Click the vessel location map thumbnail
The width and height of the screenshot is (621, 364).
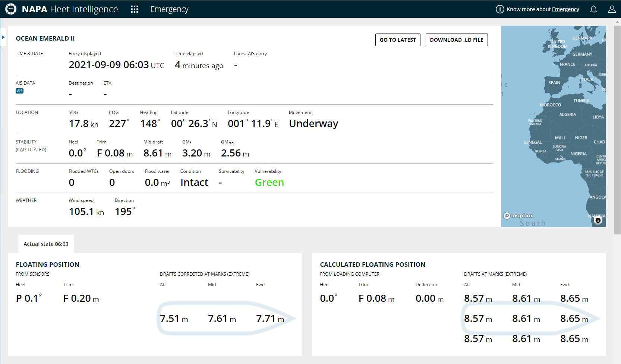click(553, 127)
